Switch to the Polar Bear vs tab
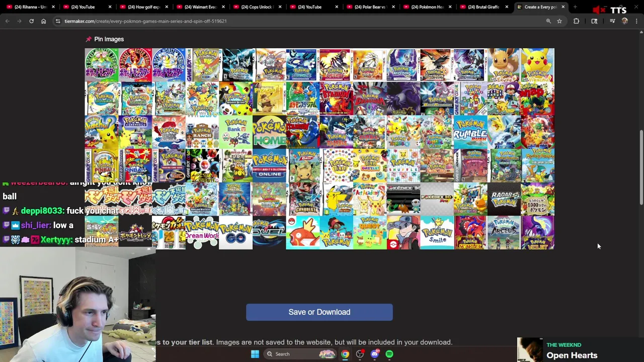644x362 pixels. click(370, 7)
